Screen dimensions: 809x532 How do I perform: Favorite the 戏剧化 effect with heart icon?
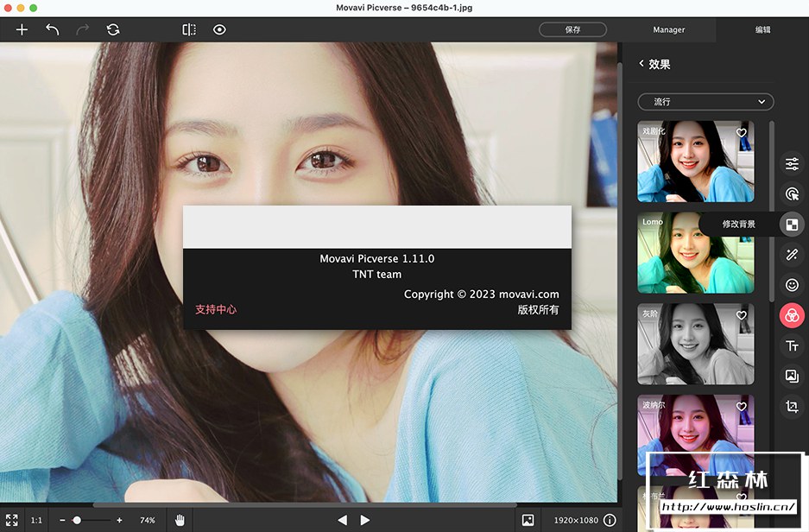741,133
